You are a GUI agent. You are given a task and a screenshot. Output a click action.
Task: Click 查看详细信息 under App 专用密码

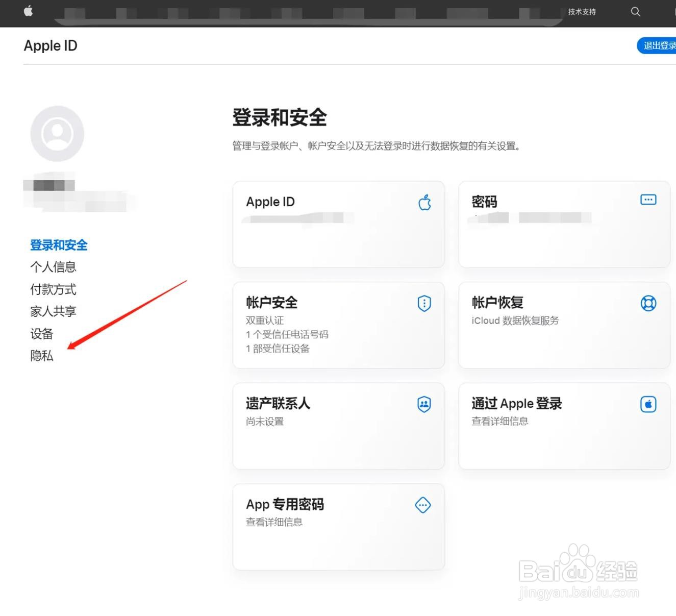(274, 522)
